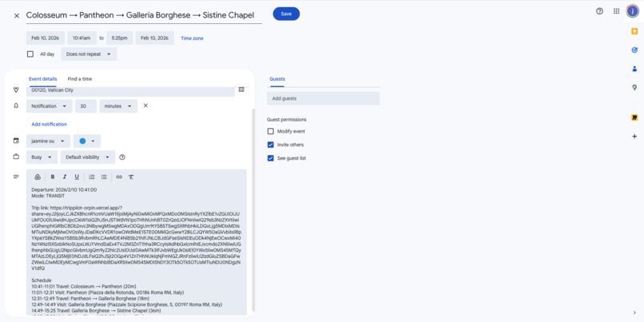This screenshot has height=322, width=644.
Task: Open the Default visibility dropdown
Action: point(88,157)
